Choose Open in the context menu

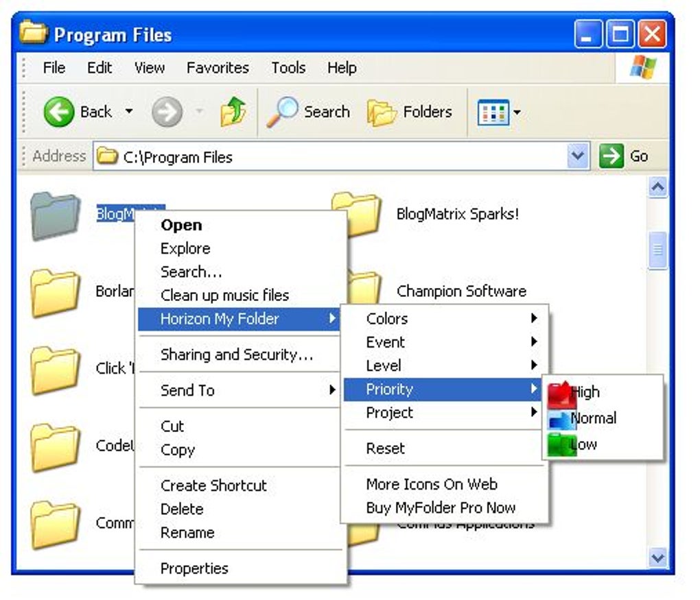click(x=240, y=226)
